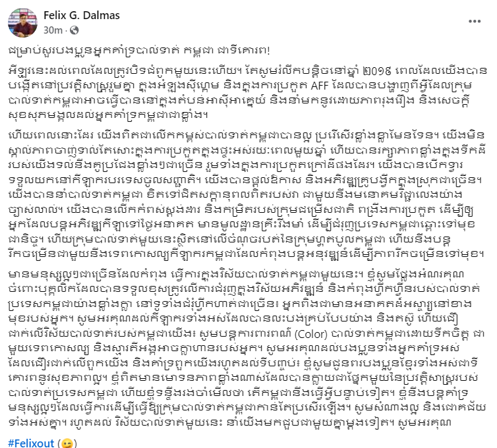
Task: Click the word (Color) in the last paragraph
Action: click(310, 334)
